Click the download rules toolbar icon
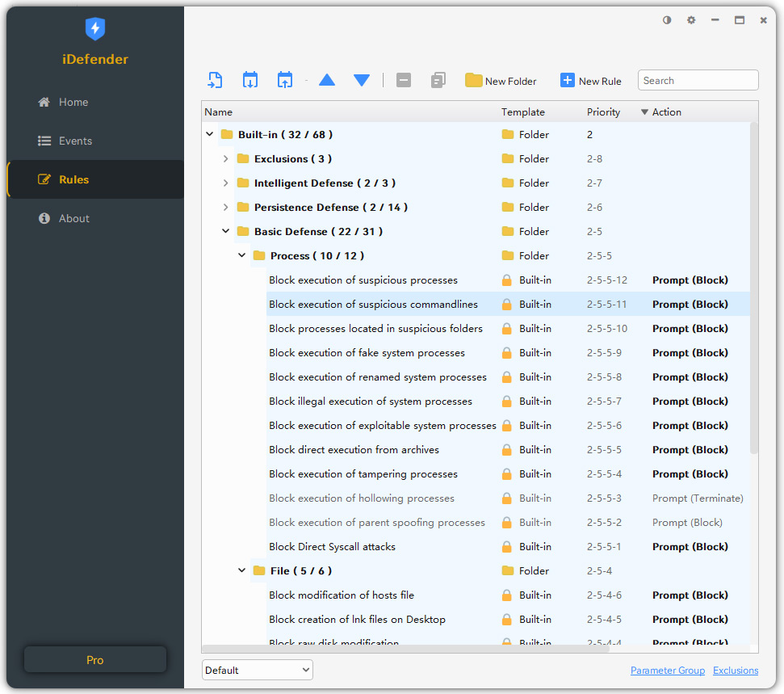 click(250, 80)
